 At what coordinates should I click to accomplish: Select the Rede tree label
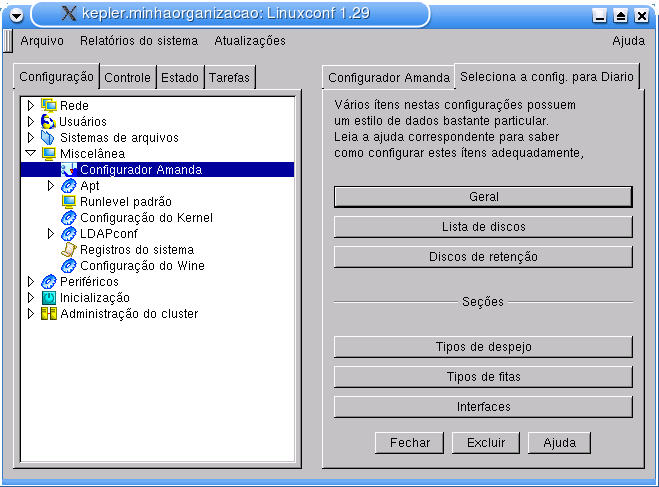pos(74,105)
